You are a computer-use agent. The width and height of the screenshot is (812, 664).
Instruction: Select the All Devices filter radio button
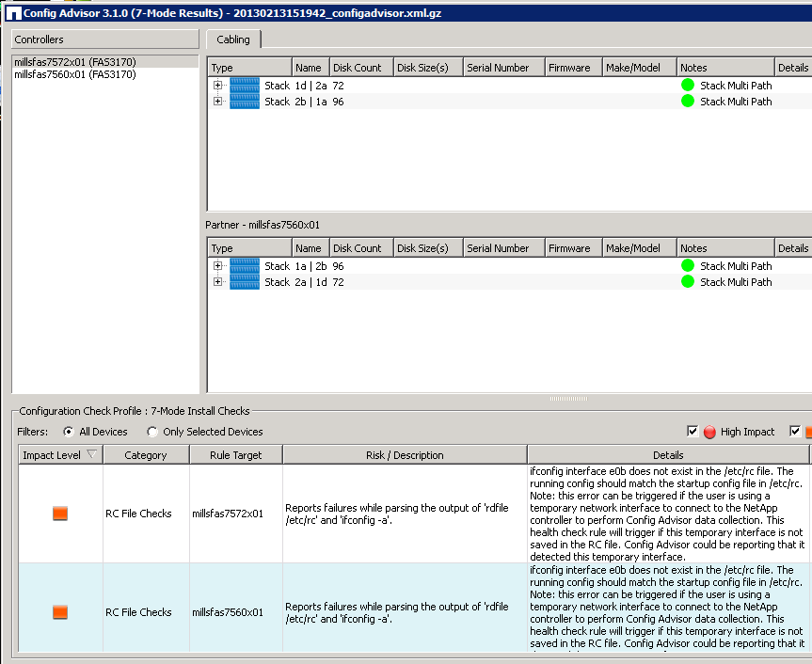coord(69,432)
